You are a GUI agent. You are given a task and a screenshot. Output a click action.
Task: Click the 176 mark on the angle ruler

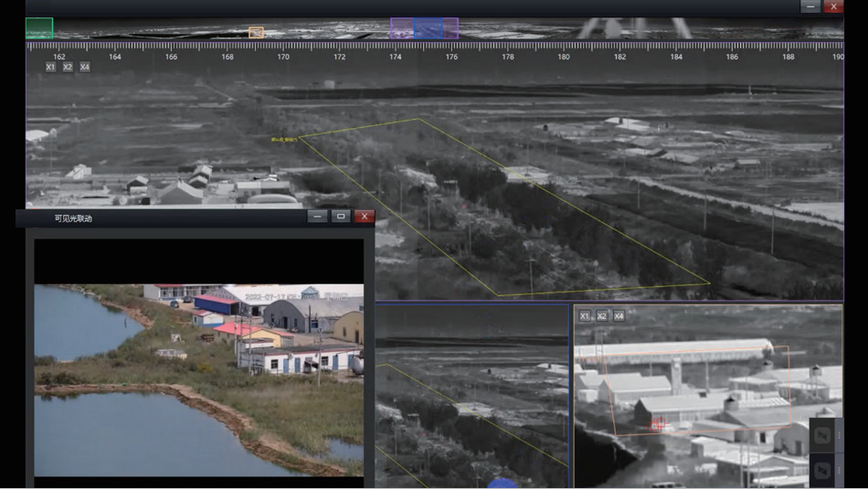451,57
